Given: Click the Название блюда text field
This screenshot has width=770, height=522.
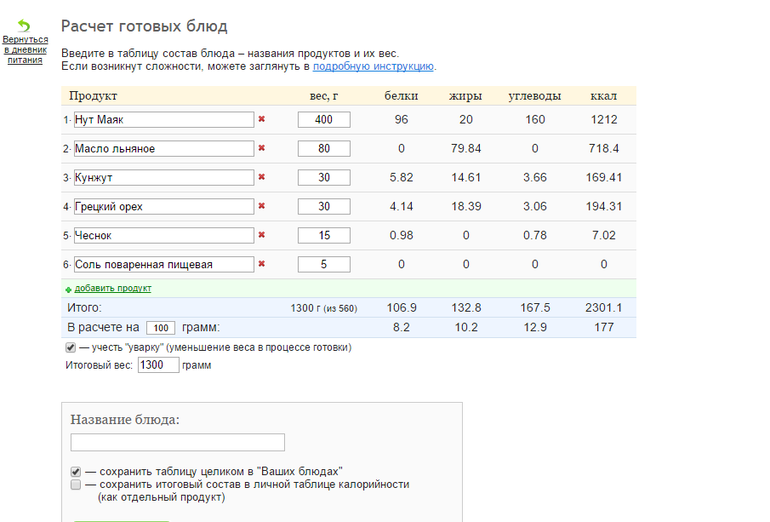Looking at the screenshot, I should tap(177, 442).
